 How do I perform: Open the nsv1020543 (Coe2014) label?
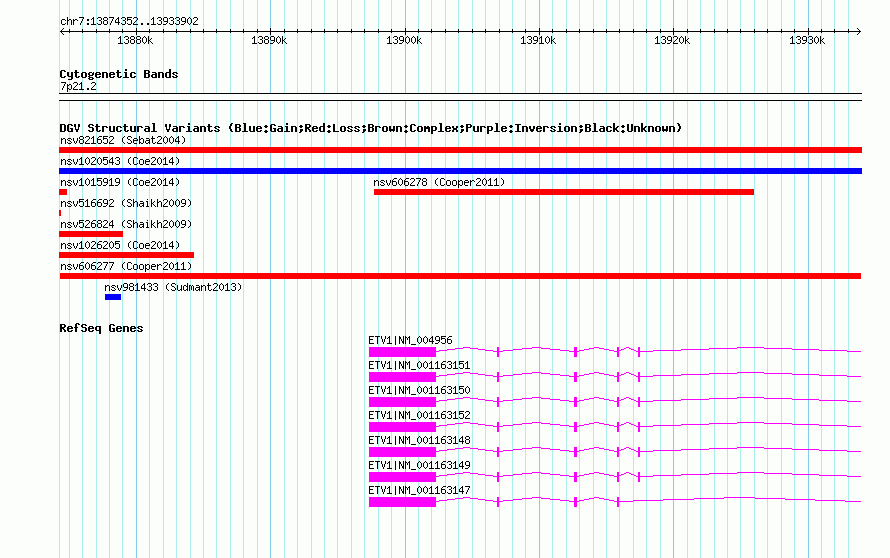coord(120,161)
